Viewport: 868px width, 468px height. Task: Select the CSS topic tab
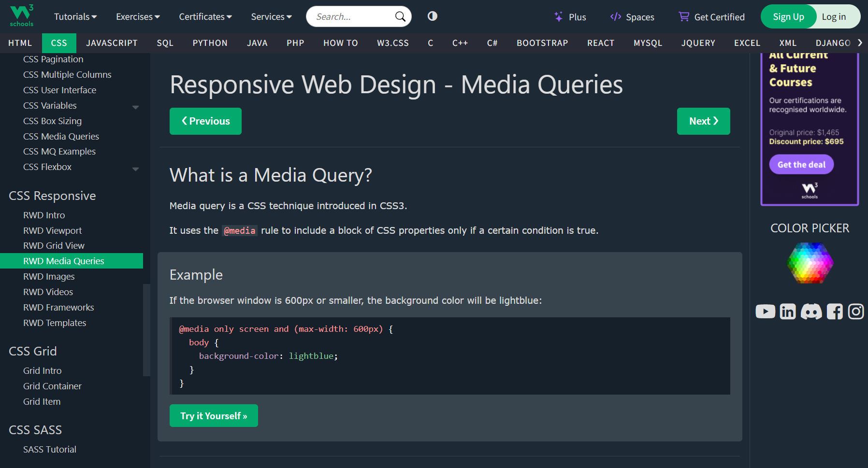[59, 43]
